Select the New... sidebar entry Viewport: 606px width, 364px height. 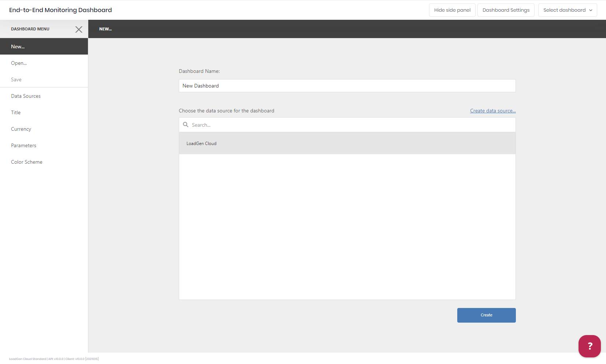(x=17, y=47)
